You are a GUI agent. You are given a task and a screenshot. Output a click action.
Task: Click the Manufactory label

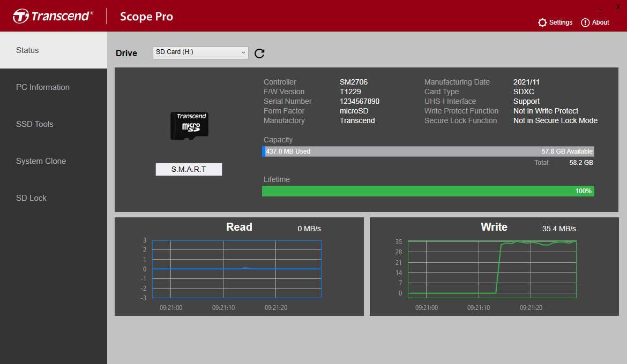click(283, 120)
